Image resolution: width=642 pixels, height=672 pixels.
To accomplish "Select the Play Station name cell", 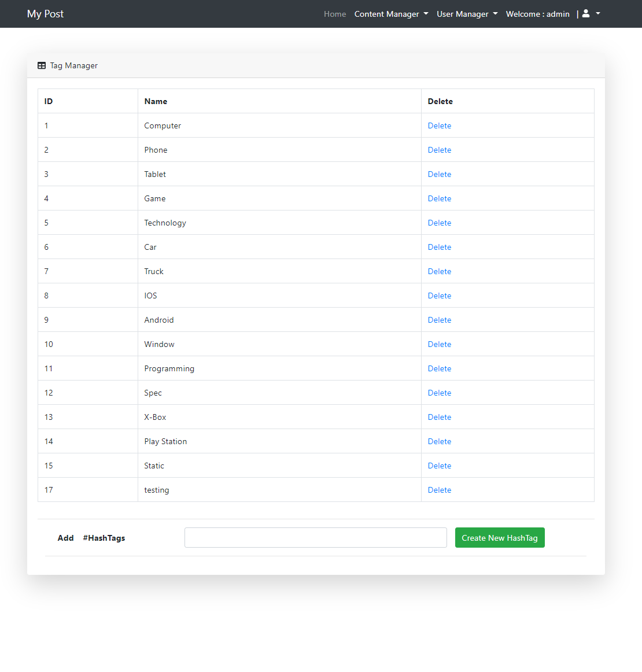I will click(279, 441).
